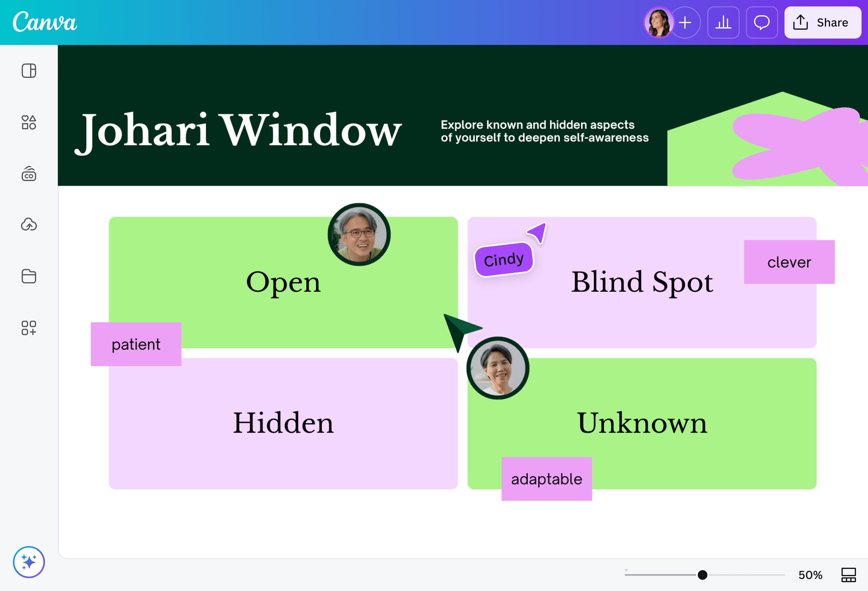Launch the Canva AI assistant
Image resolution: width=868 pixels, height=591 pixels.
tap(29, 562)
